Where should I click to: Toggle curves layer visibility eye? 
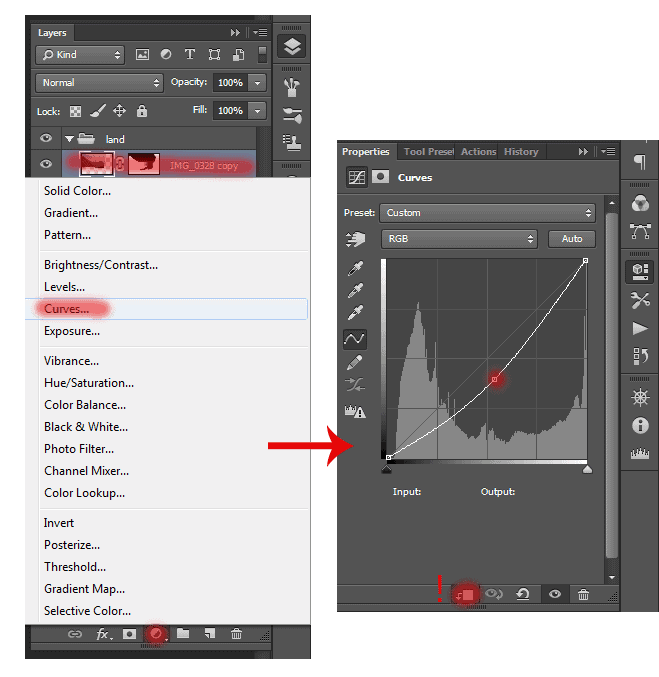pyautogui.click(x=555, y=595)
